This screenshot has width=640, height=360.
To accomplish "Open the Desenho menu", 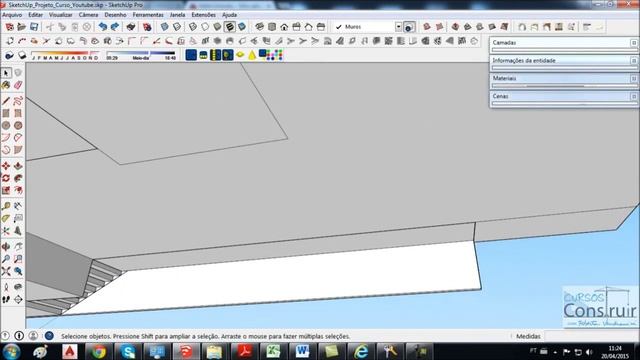I will click(x=116, y=15).
